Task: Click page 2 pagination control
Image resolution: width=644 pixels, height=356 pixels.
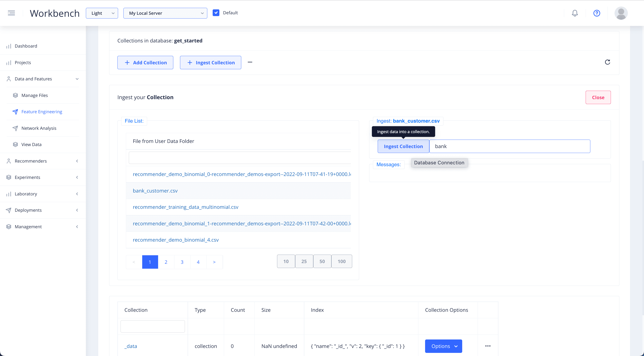Action: point(166,262)
